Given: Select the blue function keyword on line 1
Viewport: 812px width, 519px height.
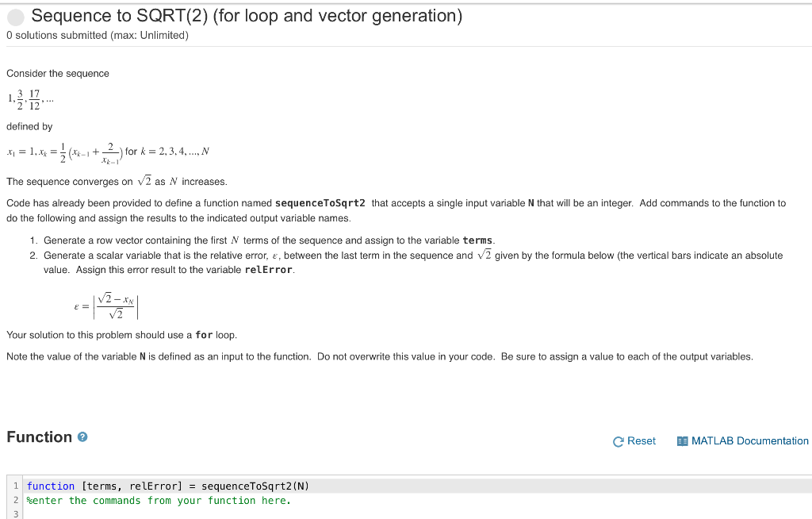Looking at the screenshot, I should click(51, 486).
